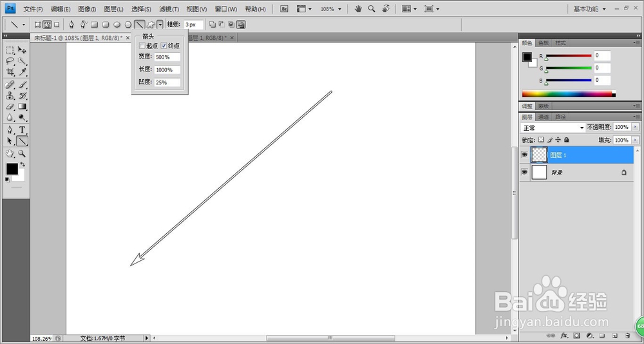Image resolution: width=644 pixels, height=344 pixels.
Task: Click the 粗细 weight input field
Action: coord(193,24)
